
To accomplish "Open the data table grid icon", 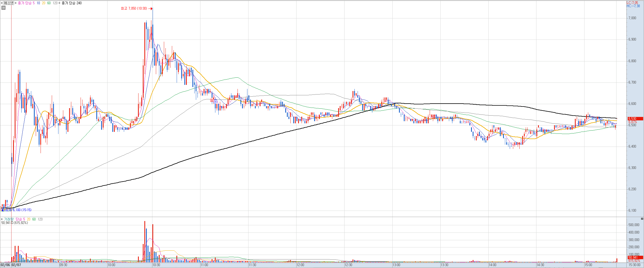I will point(3,8).
